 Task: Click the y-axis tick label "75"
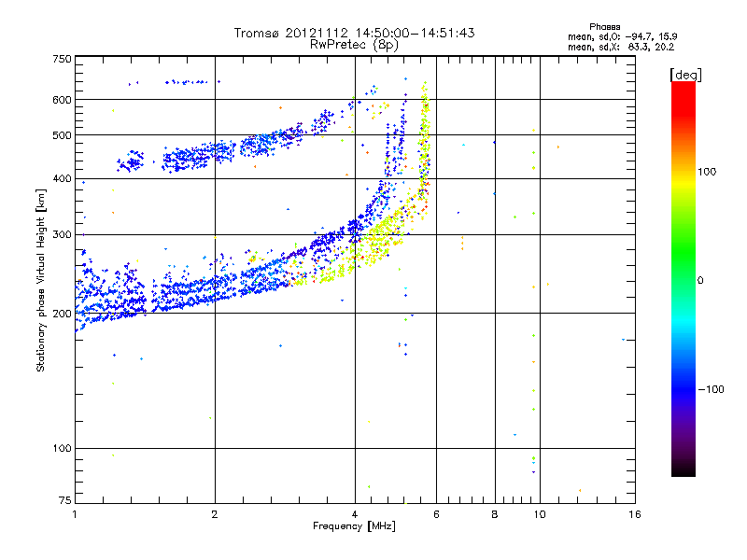click(65, 500)
